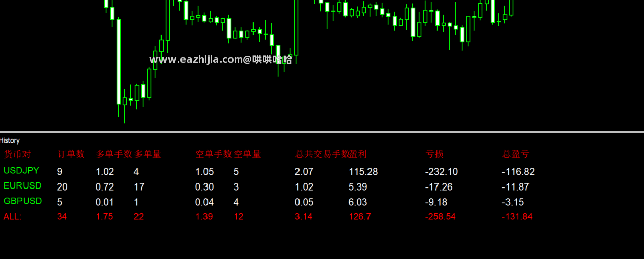Screen dimensions: 644x259
Task: Click GBPUSD profit value 6.03
Action: [358, 202]
